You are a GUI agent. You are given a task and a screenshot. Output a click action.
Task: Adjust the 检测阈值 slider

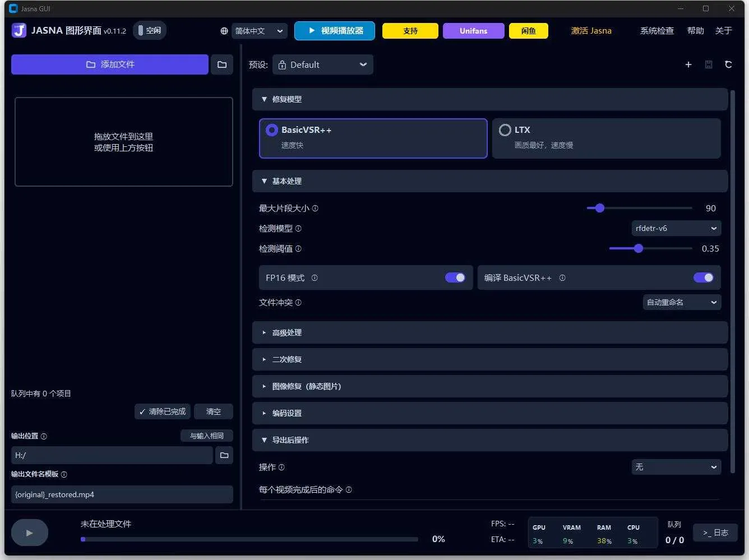[650, 249]
